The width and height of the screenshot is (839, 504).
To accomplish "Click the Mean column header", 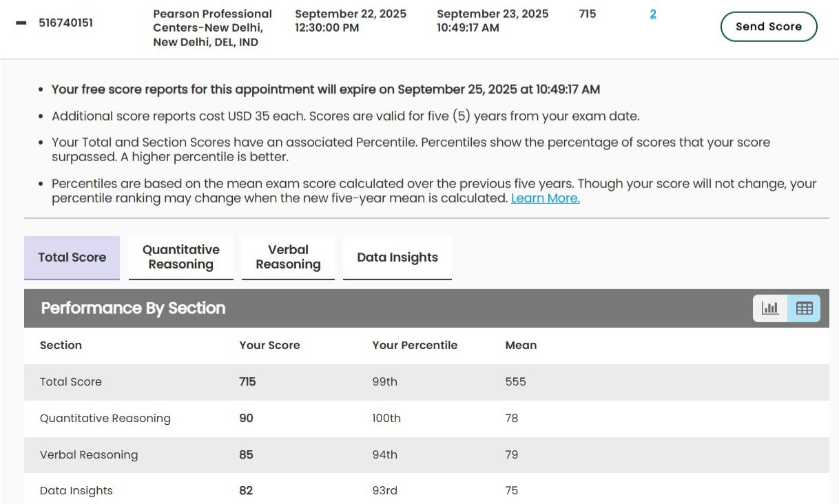I will coord(521,346).
